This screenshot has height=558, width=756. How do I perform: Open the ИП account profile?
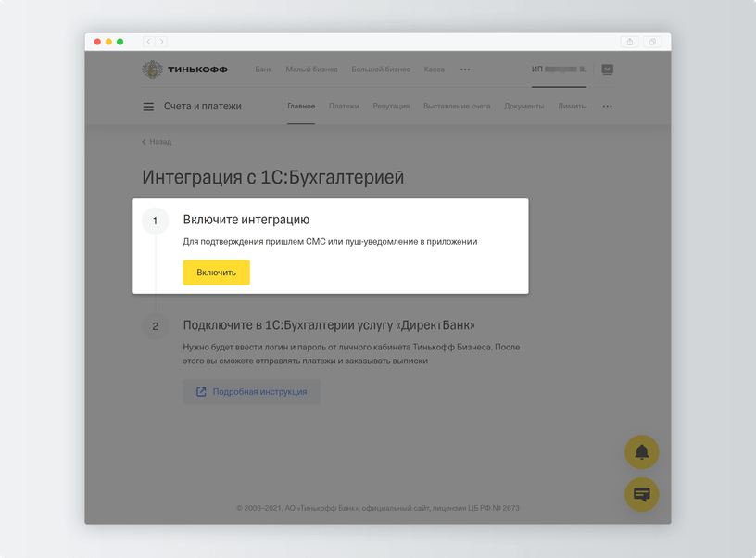point(559,70)
